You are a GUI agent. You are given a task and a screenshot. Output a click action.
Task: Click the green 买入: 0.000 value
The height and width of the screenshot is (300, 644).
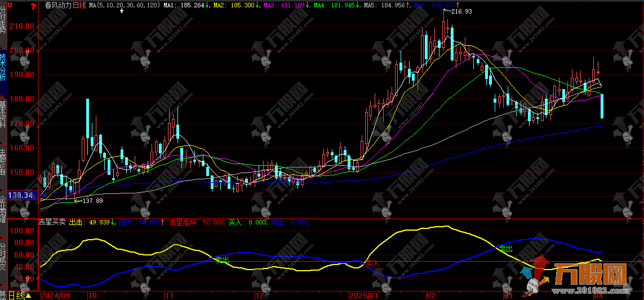click(248, 222)
